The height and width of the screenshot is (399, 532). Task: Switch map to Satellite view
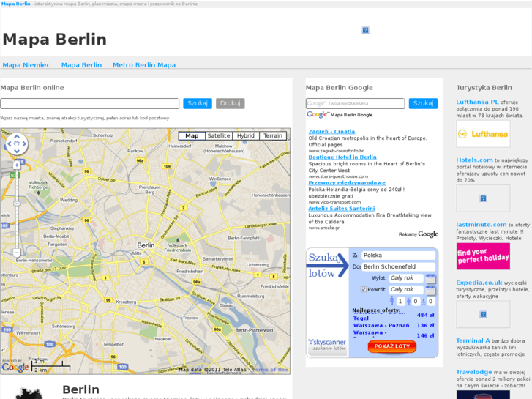click(x=219, y=136)
